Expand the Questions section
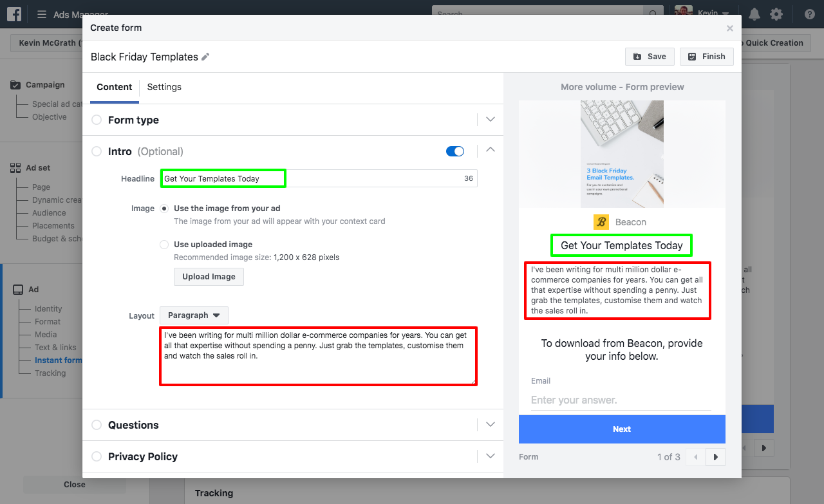Image resolution: width=824 pixels, height=504 pixels. (x=490, y=424)
